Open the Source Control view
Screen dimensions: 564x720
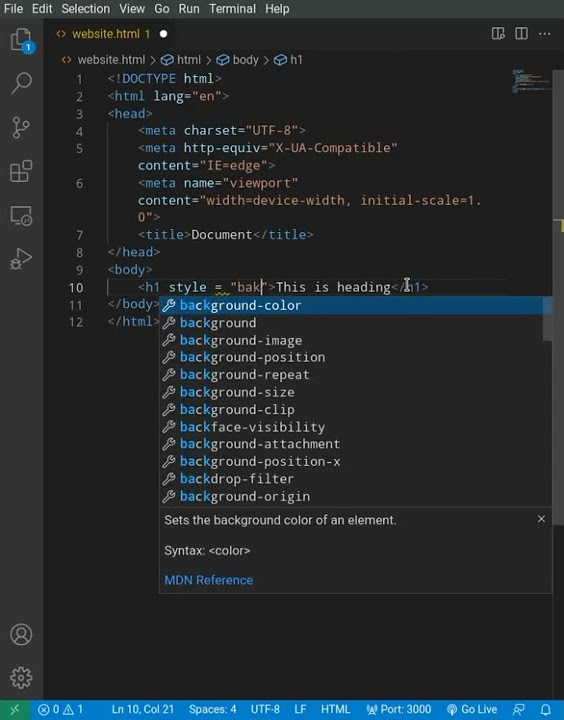21,127
